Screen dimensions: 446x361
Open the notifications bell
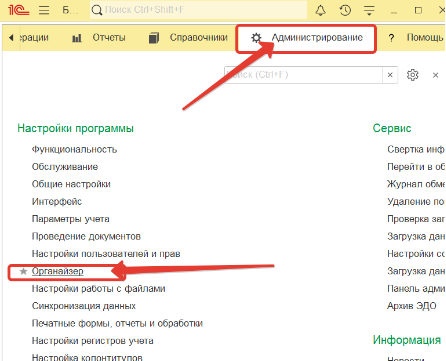321,10
